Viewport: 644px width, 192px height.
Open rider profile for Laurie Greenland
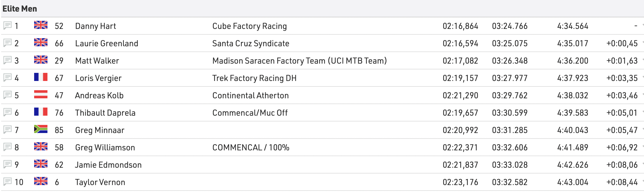coord(106,43)
